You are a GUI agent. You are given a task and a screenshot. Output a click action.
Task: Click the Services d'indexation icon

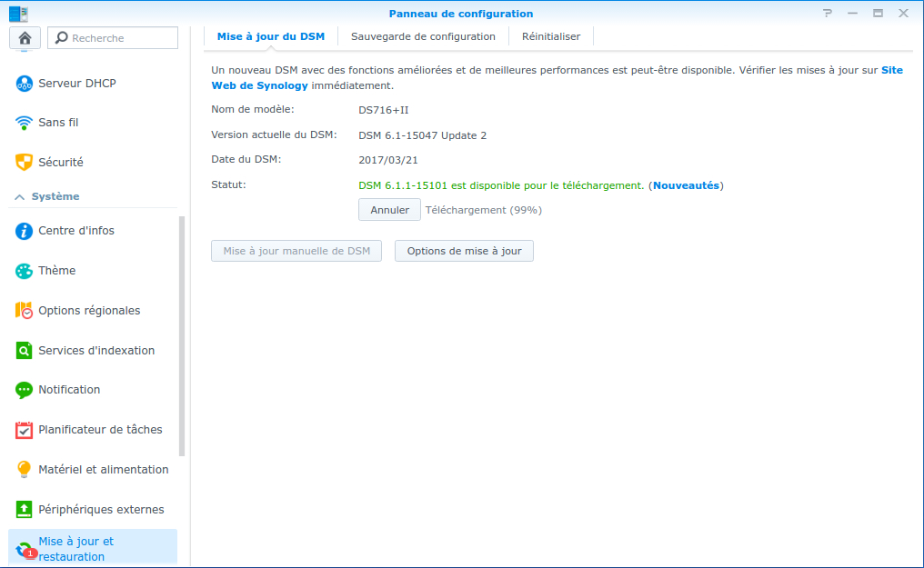point(25,350)
